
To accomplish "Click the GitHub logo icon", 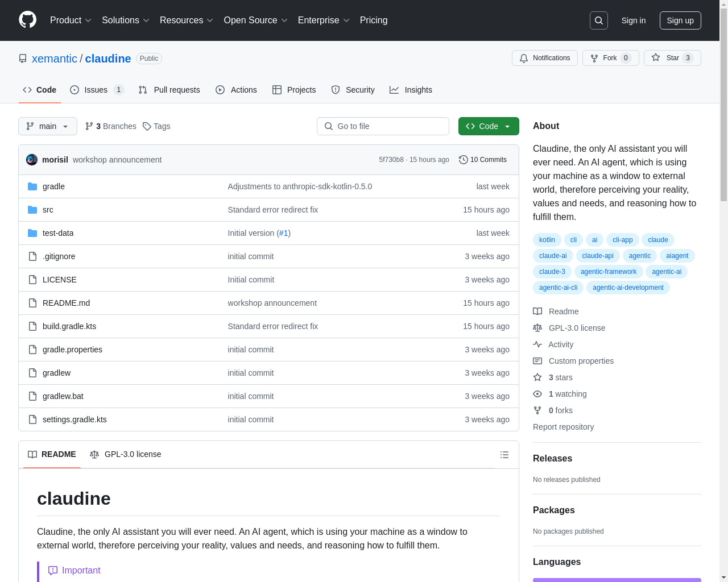I will point(27,20).
